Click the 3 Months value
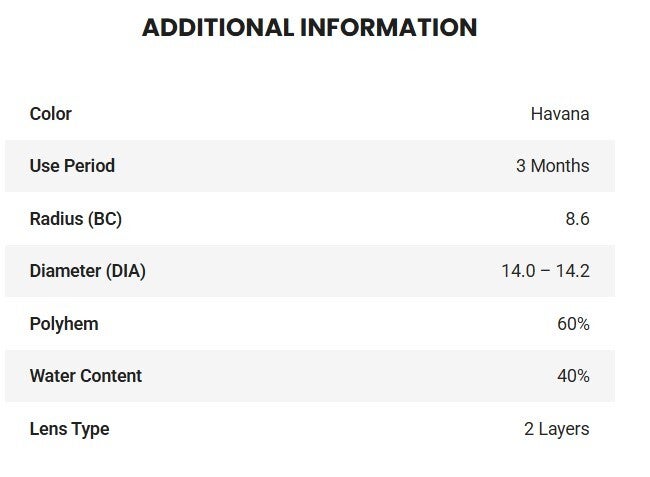 tap(553, 166)
